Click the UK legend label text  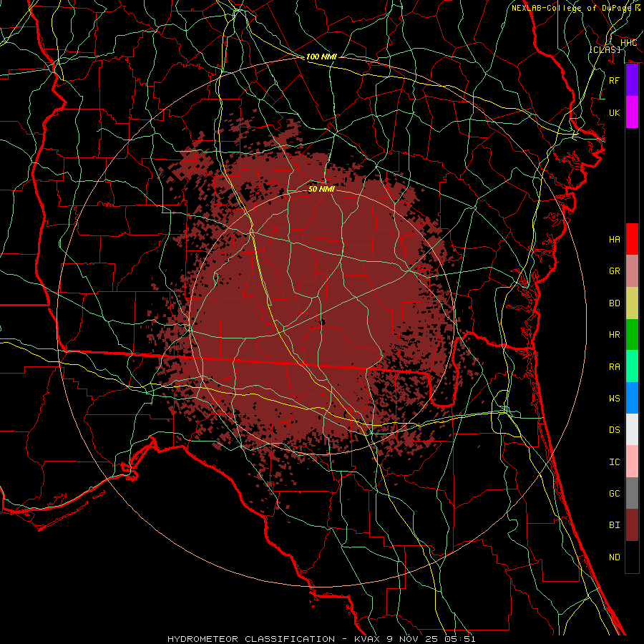[x=615, y=112]
